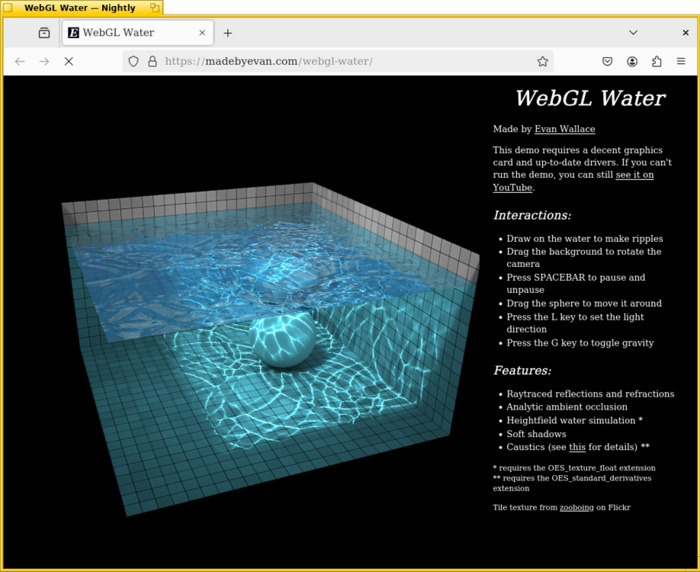Close the WebGL Water tab
This screenshot has height=572, width=700.
[202, 33]
